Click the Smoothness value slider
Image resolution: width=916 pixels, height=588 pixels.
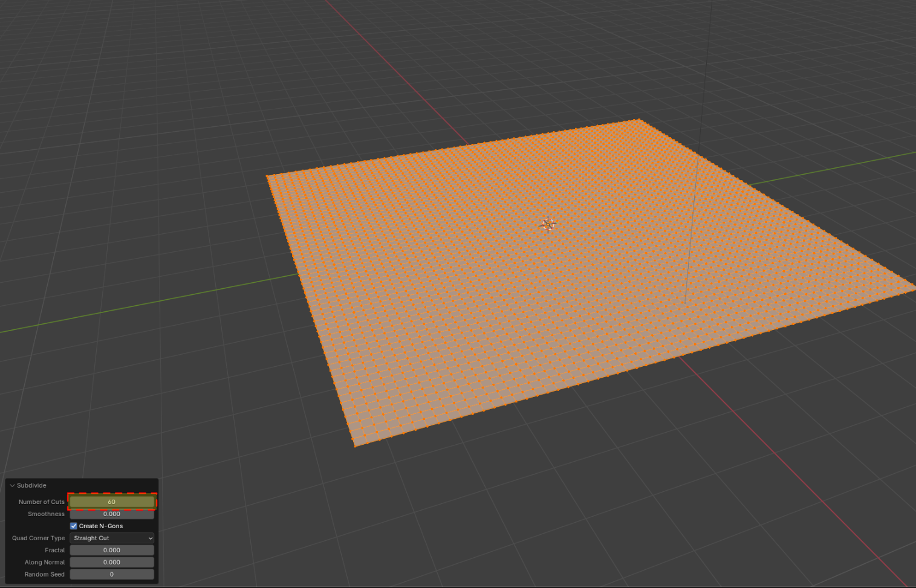pyautogui.click(x=112, y=514)
